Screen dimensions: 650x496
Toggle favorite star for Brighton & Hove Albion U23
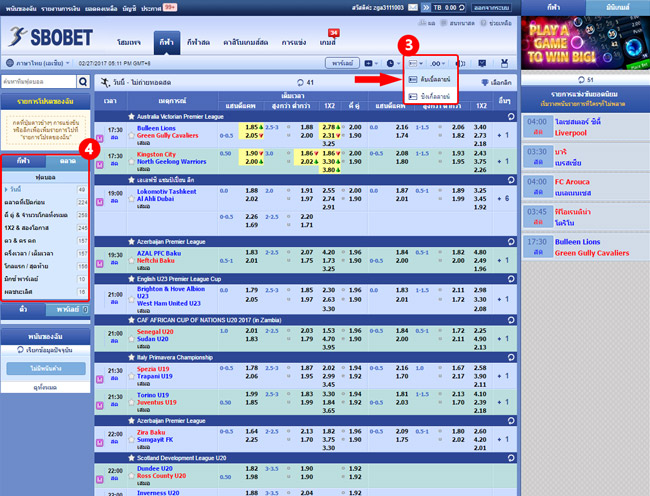[x=131, y=300]
